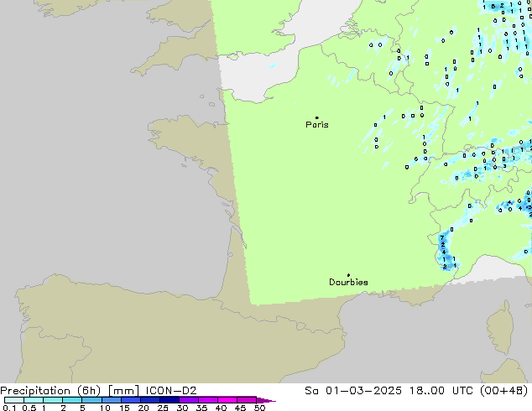Image resolution: width=532 pixels, height=411 pixels.
Task: Click the Dourbies location label
Action: click(x=348, y=282)
